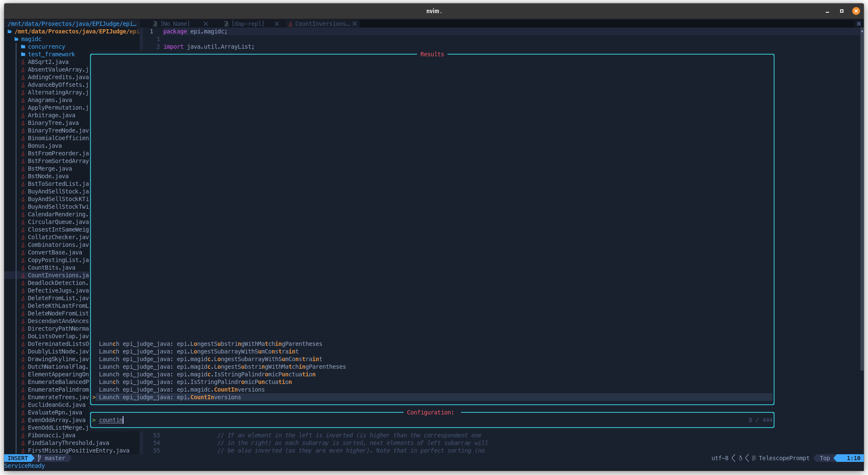Close the [dap-repl] buffer tab
Image resolution: width=868 pixels, height=475 pixels.
tap(277, 24)
